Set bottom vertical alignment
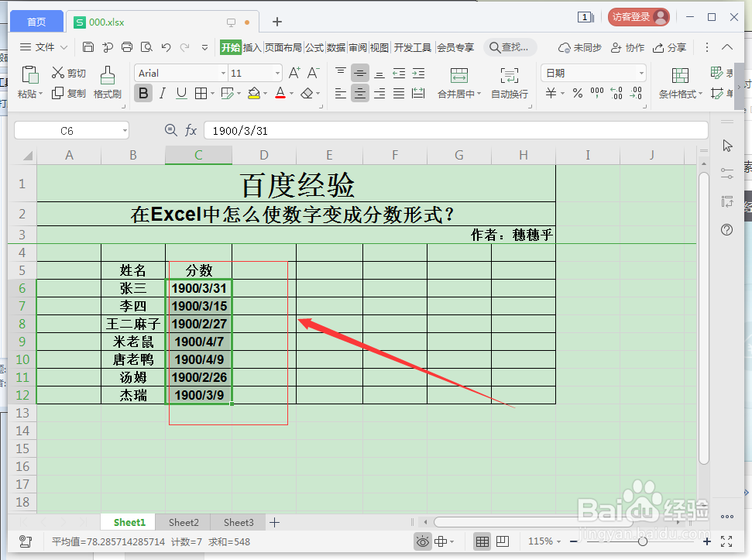The width and height of the screenshot is (752, 560). pyautogui.click(x=379, y=74)
